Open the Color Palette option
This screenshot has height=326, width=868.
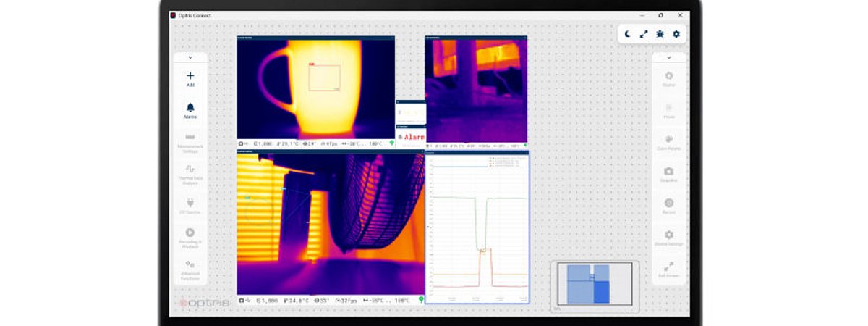coord(668,143)
